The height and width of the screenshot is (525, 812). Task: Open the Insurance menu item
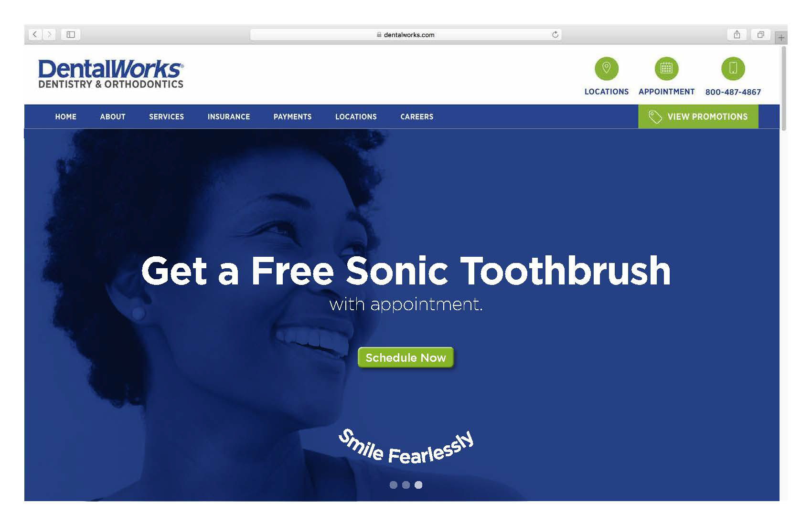coord(229,116)
